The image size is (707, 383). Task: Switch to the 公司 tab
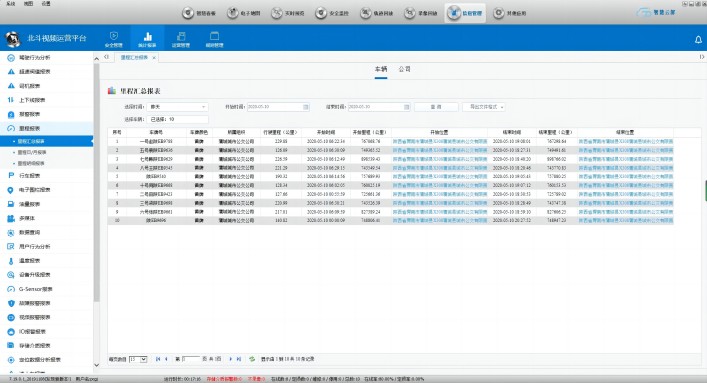[404, 69]
